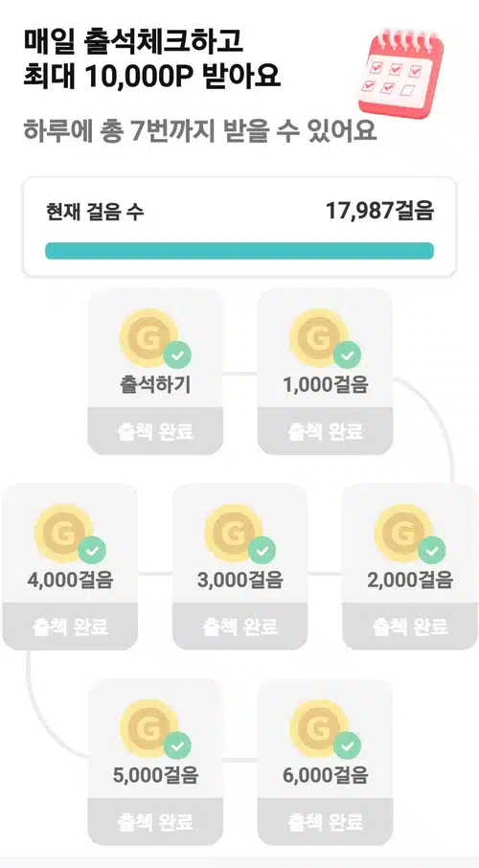Click green check badge on 4,000걸음 card
Screen dimensions: 479x868
tap(92, 551)
